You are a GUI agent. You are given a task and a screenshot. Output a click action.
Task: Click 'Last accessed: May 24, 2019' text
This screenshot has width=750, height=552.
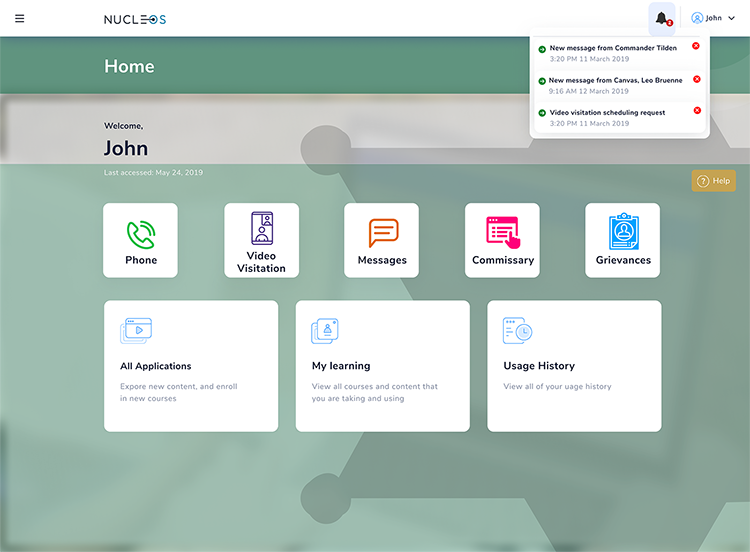coord(154,173)
